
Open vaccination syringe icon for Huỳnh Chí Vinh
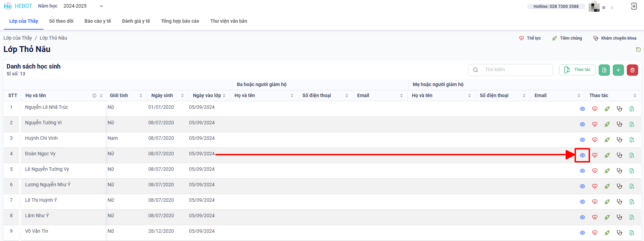607,140
